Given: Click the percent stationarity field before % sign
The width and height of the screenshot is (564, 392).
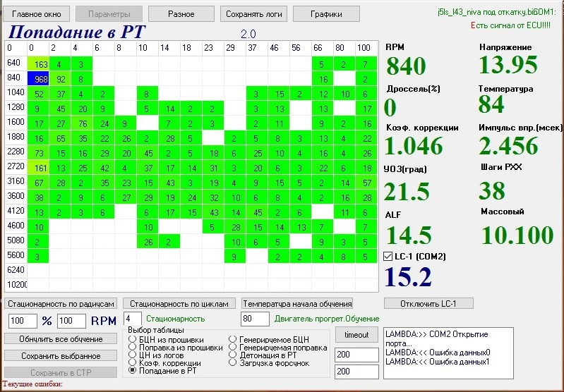Looking at the screenshot, I should 23,321.
